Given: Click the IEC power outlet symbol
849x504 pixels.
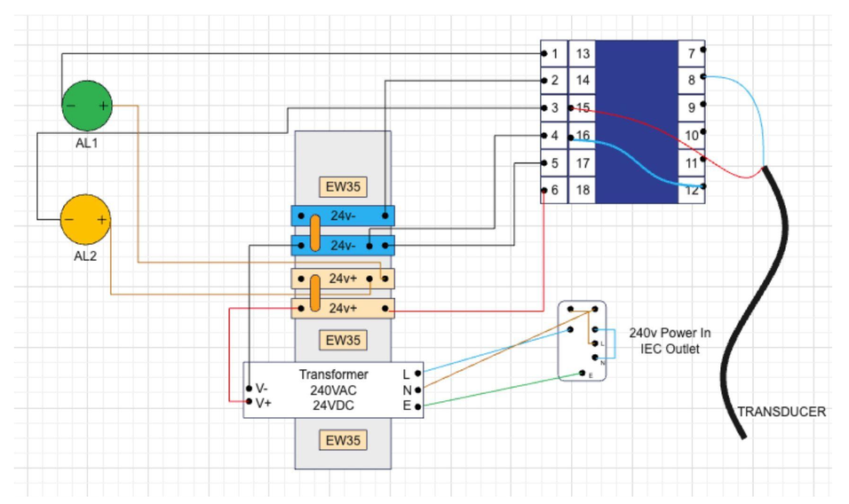Looking at the screenshot, I should coord(582,341).
